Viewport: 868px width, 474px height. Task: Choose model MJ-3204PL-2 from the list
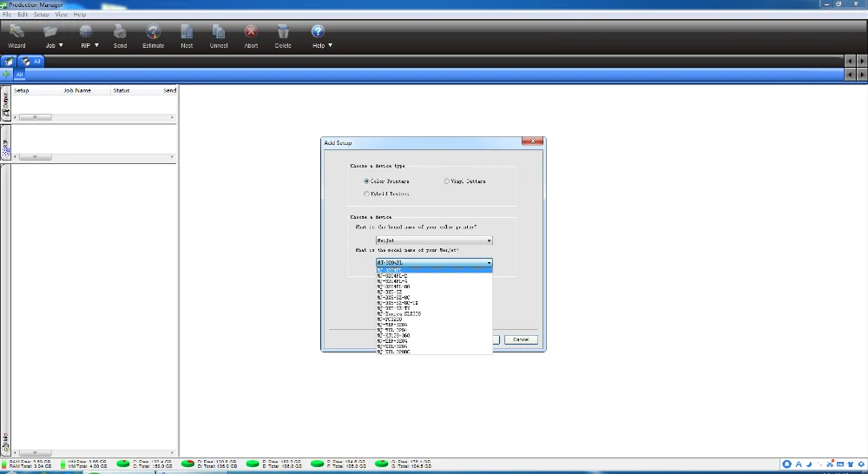click(x=434, y=276)
